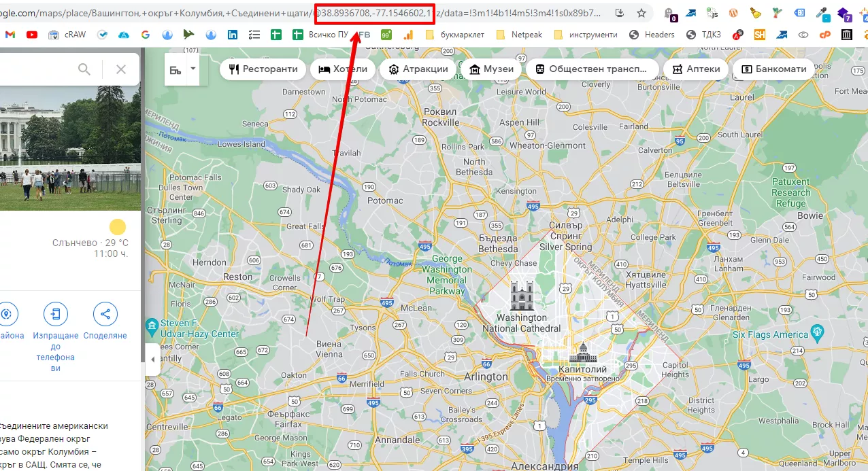Click the Ghostery ghost extension icon
The image size is (868, 471).
[670, 13]
